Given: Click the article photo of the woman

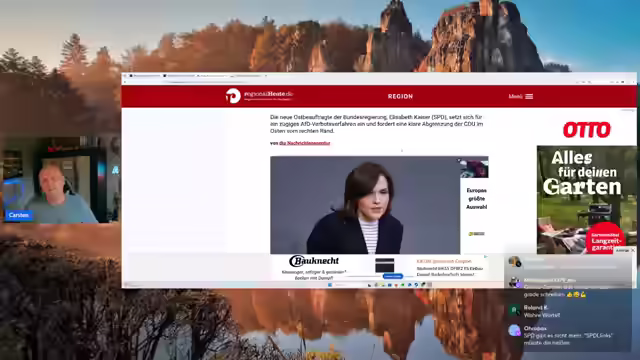Looking at the screenshot, I should click(365, 205).
